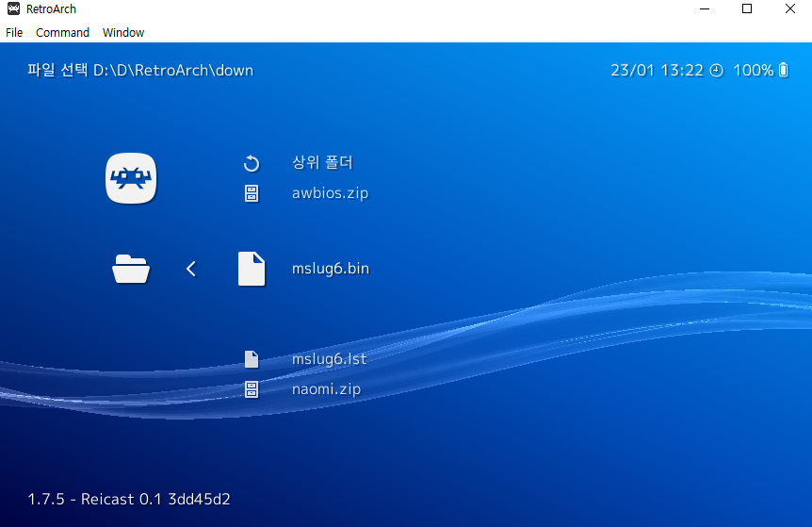Click the RetroArch main menu invader icon
The height and width of the screenshot is (527, 812).
(131, 178)
